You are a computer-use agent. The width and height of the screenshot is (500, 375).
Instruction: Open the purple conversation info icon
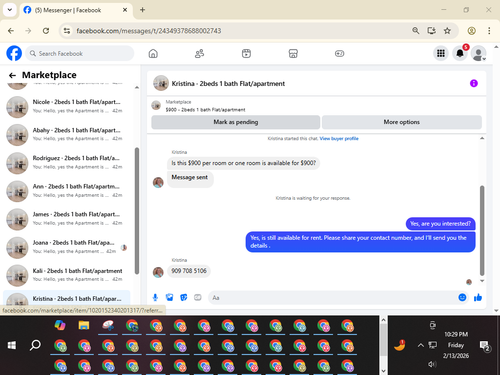click(x=474, y=83)
